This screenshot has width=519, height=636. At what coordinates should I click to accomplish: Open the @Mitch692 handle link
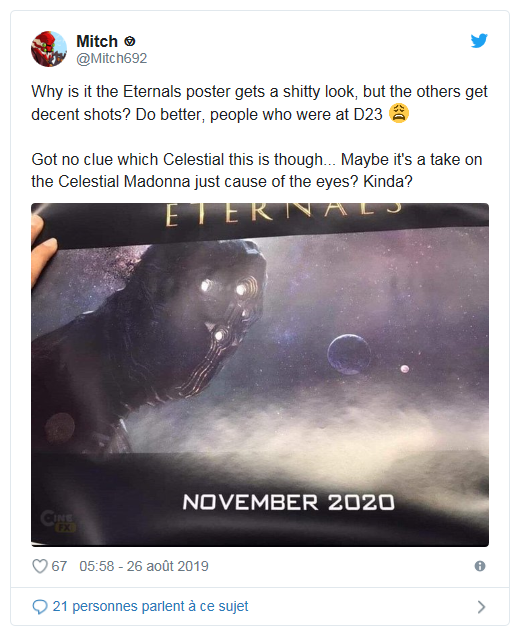[112, 58]
